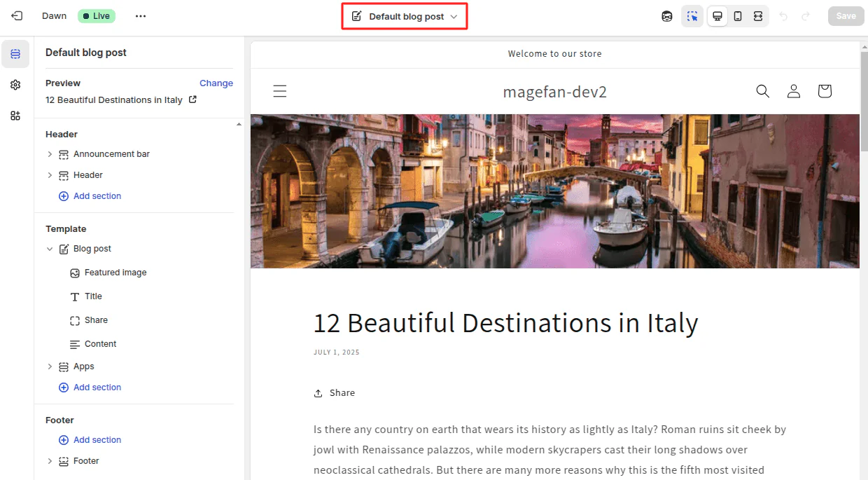Click the store search magnifier icon
Image resolution: width=868 pixels, height=480 pixels.
[763, 91]
